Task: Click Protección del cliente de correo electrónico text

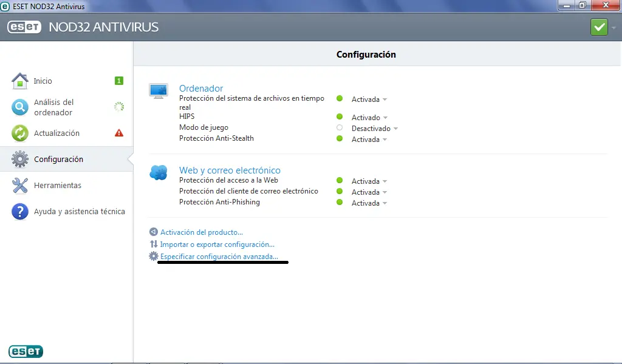Action: pyautogui.click(x=248, y=191)
